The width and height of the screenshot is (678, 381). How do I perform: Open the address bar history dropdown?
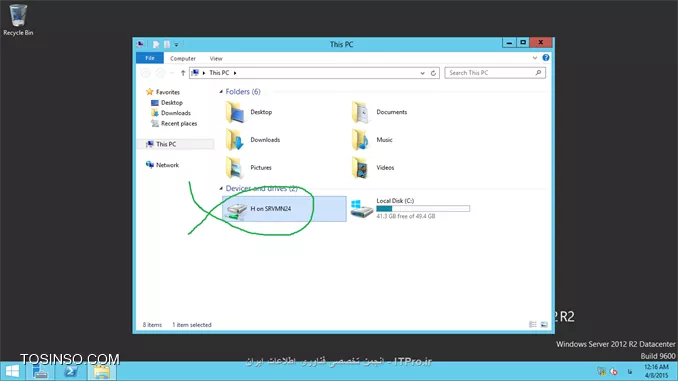(x=422, y=73)
